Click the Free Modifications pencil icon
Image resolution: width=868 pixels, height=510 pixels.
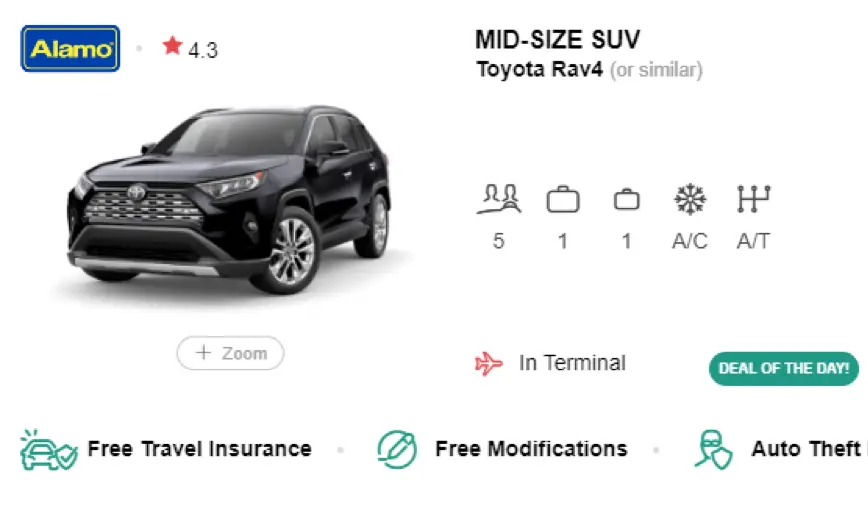tap(397, 449)
